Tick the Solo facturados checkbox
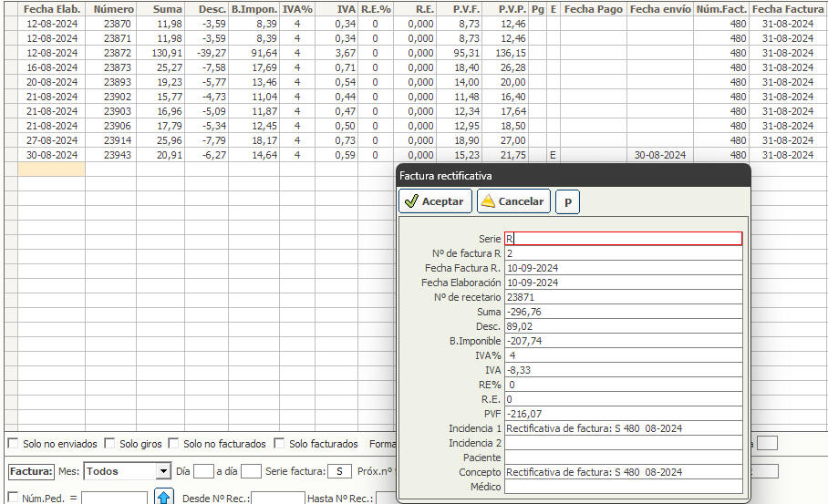 [x=279, y=444]
